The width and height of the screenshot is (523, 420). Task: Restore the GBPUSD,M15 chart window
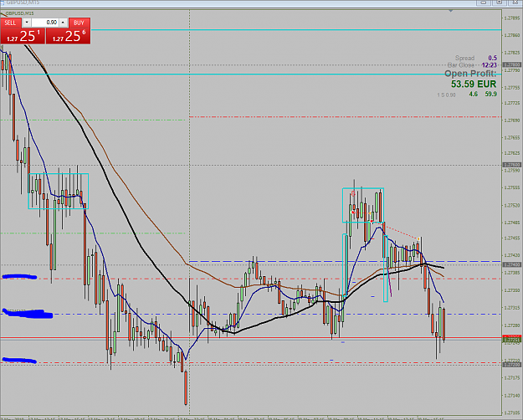(x=500, y=3)
